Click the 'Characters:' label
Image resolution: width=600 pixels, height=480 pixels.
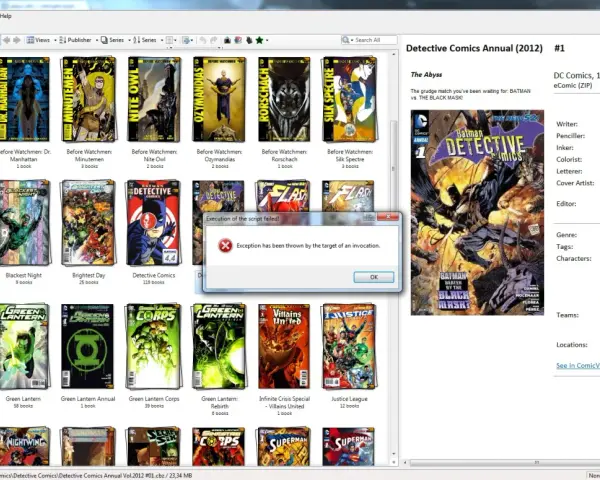(574, 258)
